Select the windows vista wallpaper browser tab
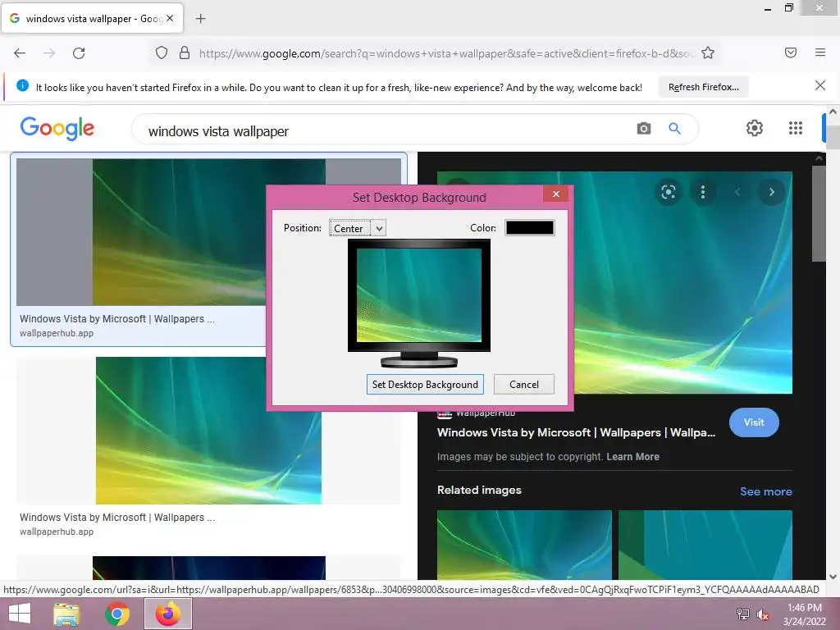 tap(92, 19)
